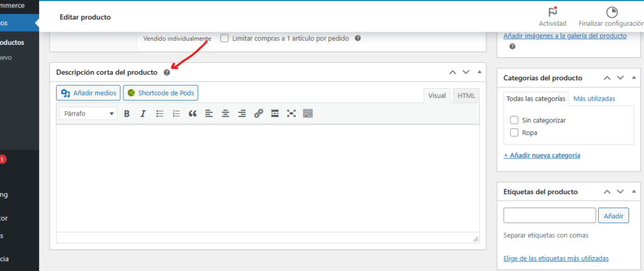The image size is (644, 271).
Task: Switch to the HTML editor tab
Action: pos(466,96)
